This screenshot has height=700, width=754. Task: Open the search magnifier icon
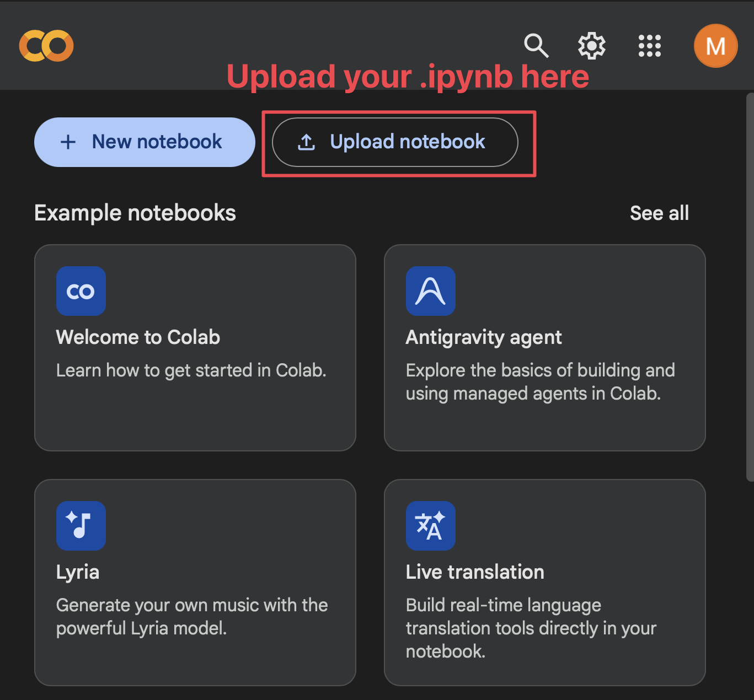[x=536, y=46]
